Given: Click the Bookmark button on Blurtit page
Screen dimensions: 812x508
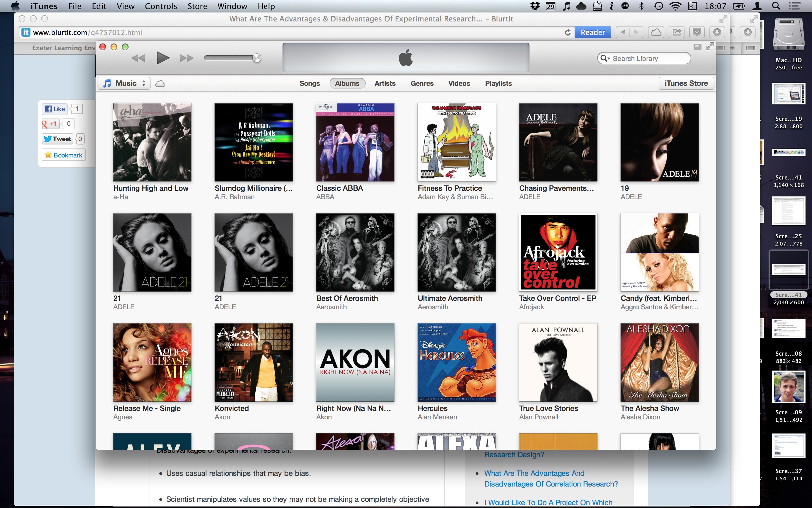Looking at the screenshot, I should coord(63,155).
